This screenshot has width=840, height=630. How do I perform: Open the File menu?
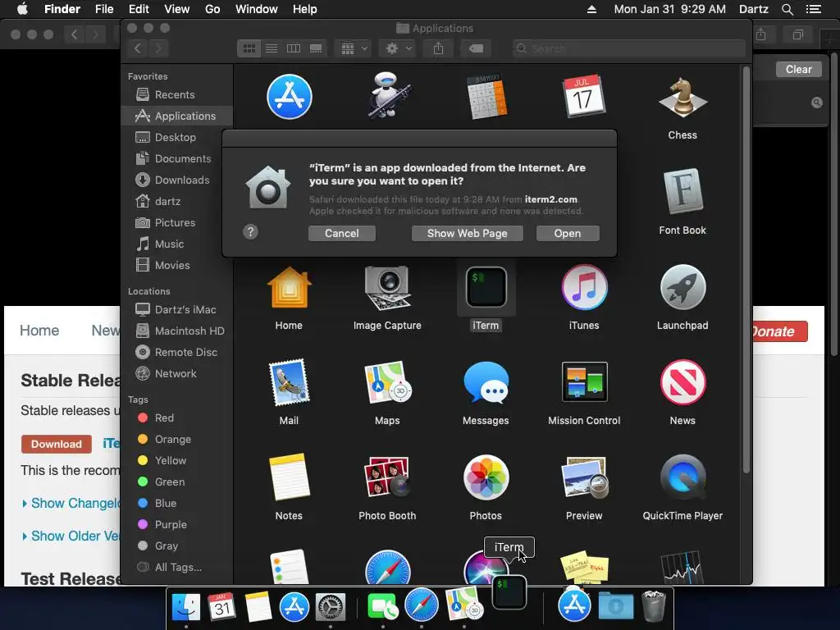click(x=104, y=9)
